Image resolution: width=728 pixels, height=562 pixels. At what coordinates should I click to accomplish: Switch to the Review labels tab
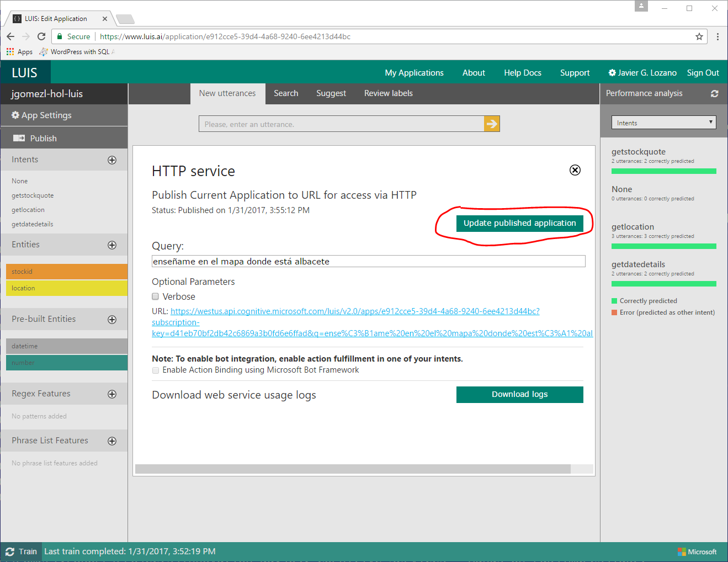click(x=389, y=93)
